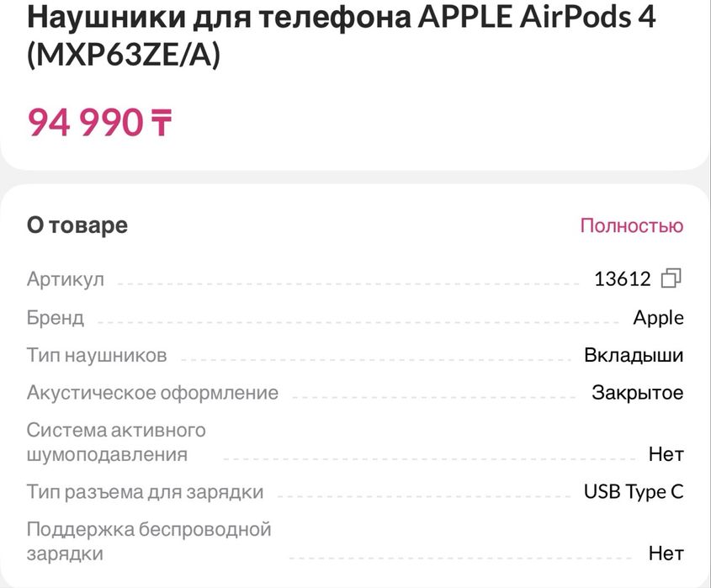Screen dimensions: 711x588
Task: Click the Тип разъема для зарядки label
Action: [145, 492]
